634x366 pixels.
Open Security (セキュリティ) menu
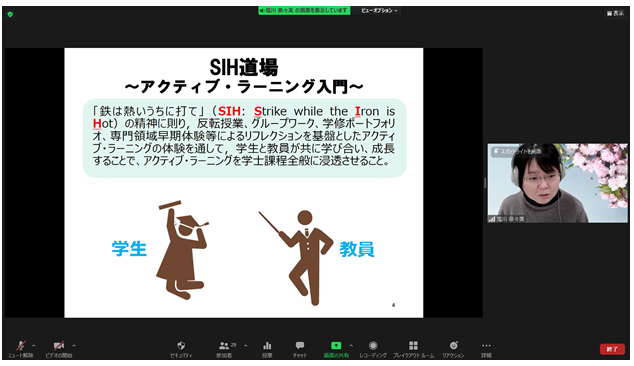(181, 349)
